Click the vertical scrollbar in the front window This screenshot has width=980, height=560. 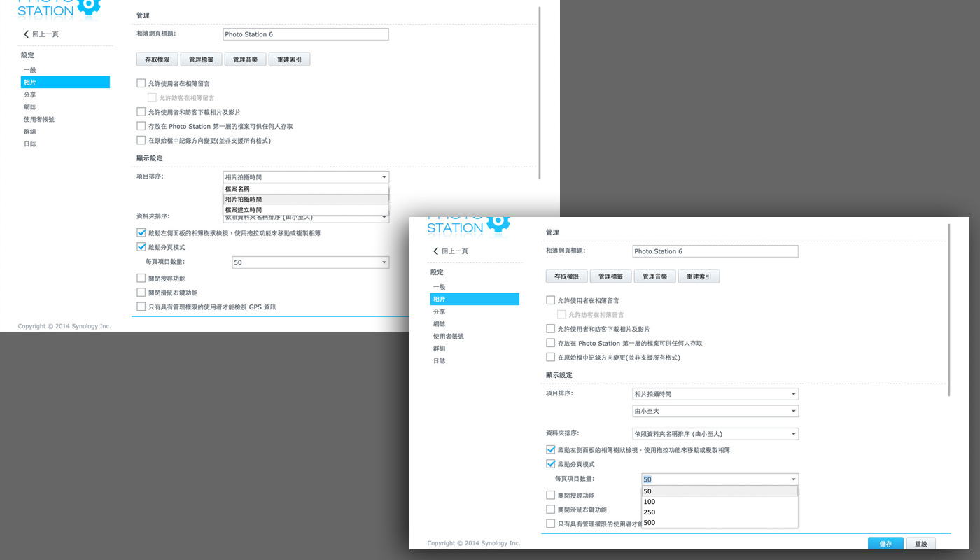[x=949, y=311]
